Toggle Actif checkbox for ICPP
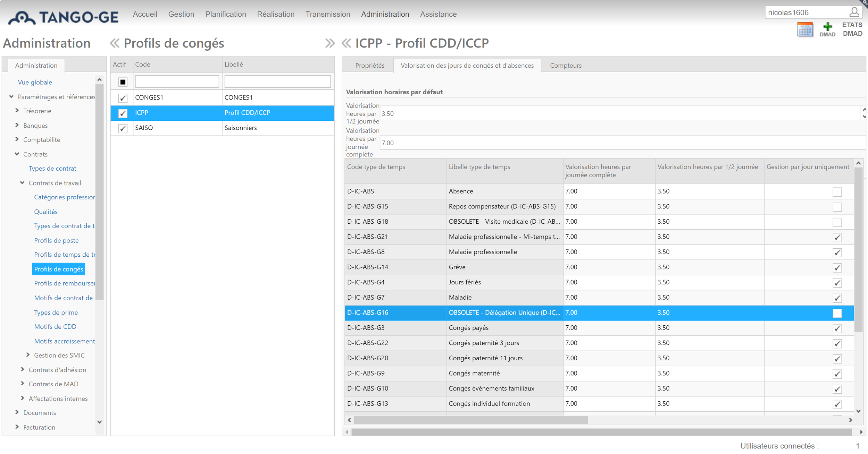 [x=123, y=113]
